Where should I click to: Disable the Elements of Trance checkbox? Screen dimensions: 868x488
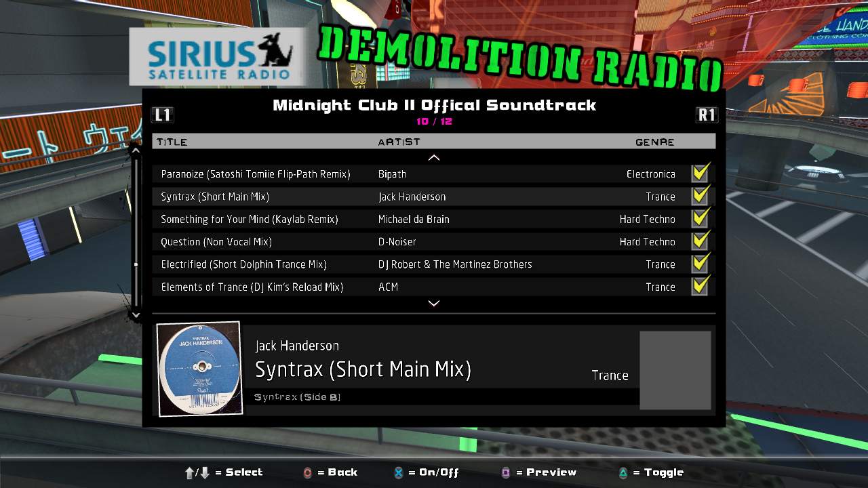700,287
